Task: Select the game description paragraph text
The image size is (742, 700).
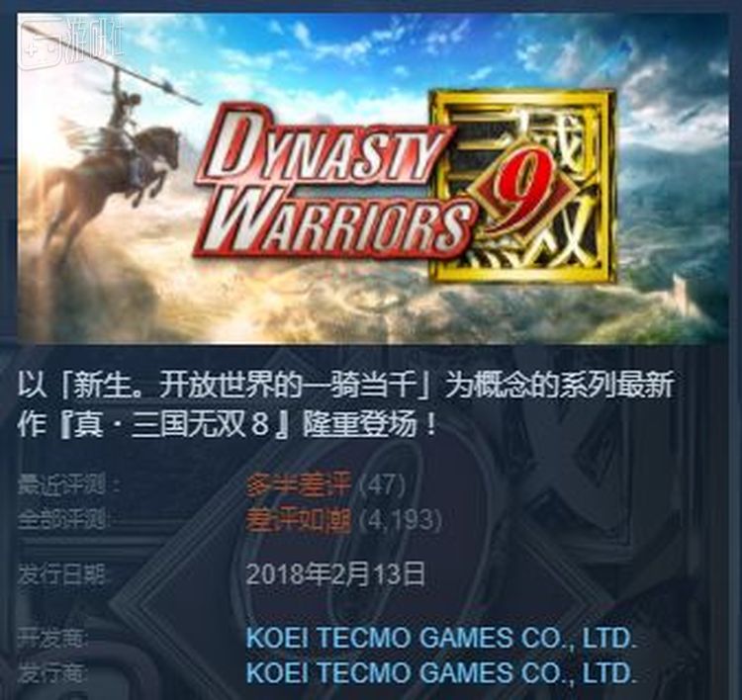Action: click(x=345, y=403)
